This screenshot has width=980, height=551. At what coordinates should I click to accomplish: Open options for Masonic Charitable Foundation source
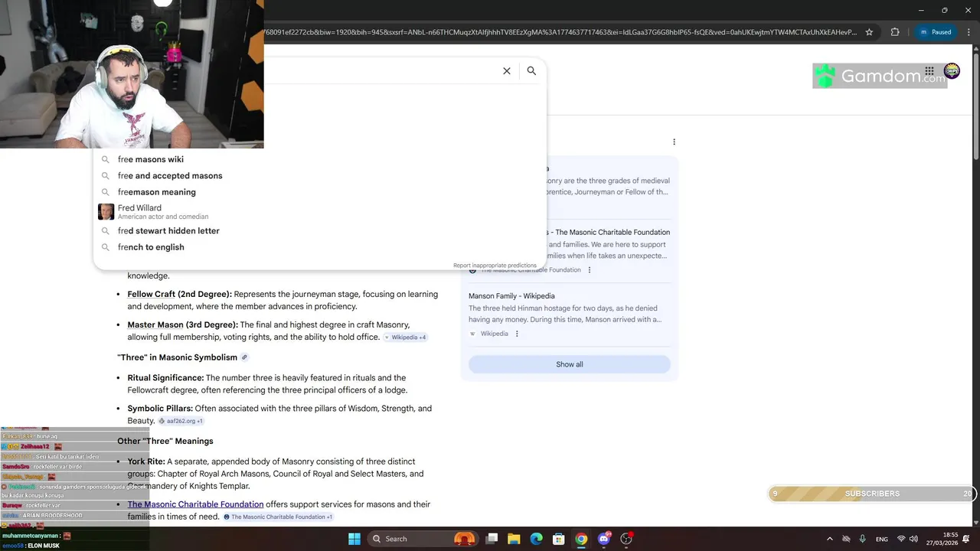589,270
